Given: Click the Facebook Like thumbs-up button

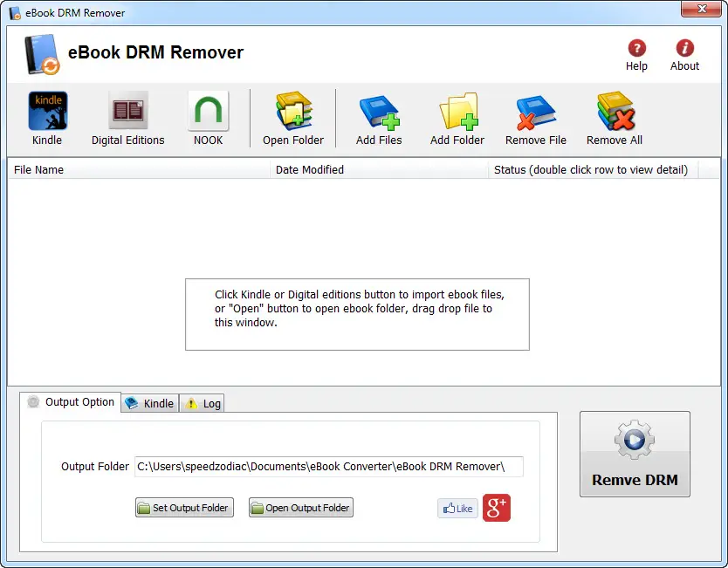Looking at the screenshot, I should pos(457,508).
